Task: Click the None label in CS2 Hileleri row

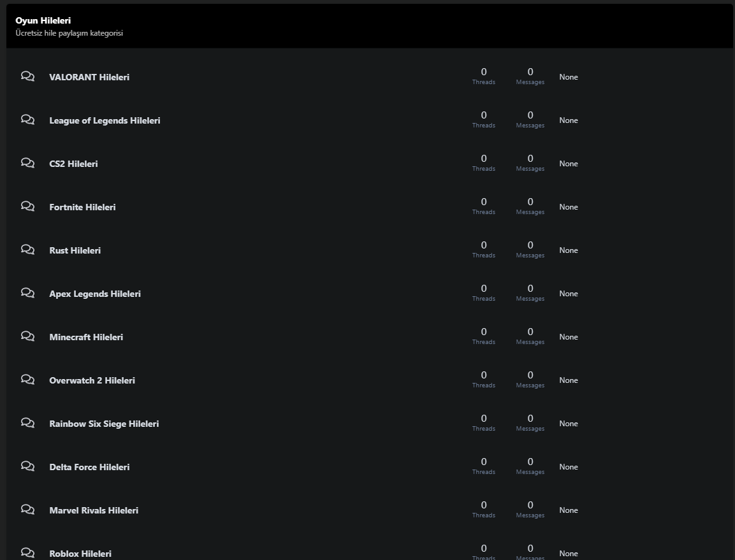Action: [568, 164]
